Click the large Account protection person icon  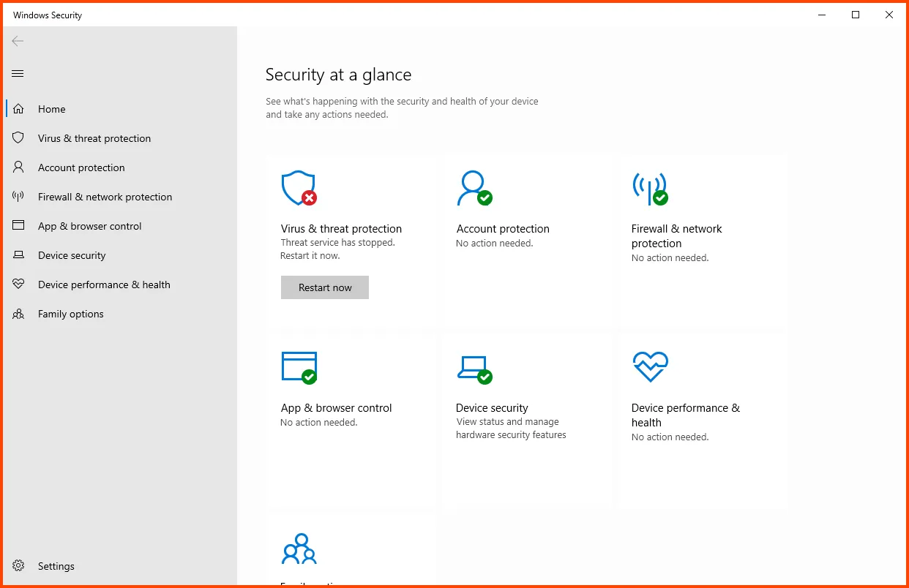click(x=474, y=189)
